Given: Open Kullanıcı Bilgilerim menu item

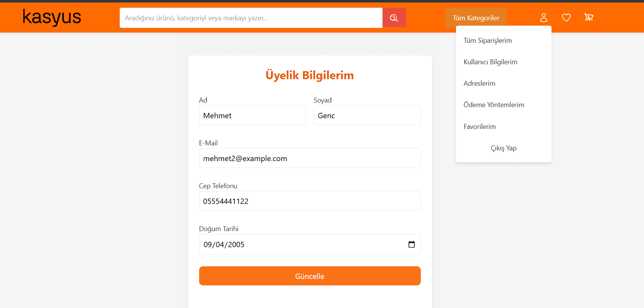Looking at the screenshot, I should click(490, 62).
